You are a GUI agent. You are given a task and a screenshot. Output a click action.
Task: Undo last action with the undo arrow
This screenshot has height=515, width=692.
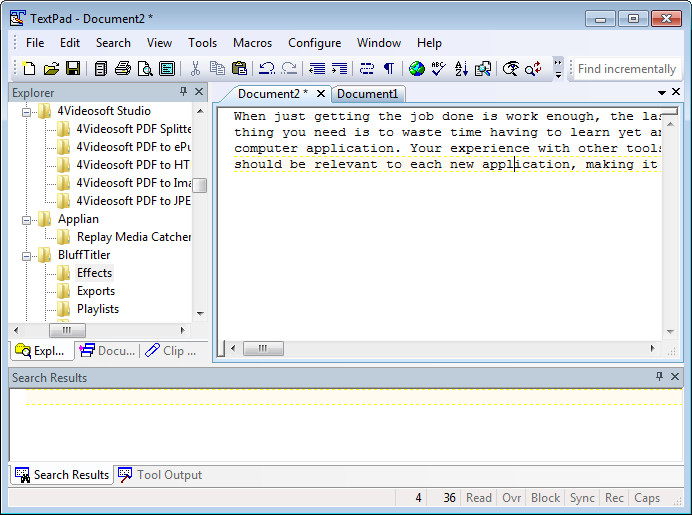pos(267,68)
